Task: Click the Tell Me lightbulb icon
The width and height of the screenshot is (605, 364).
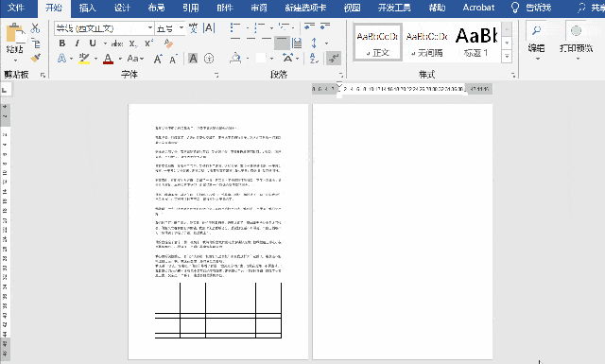Action: [515, 8]
